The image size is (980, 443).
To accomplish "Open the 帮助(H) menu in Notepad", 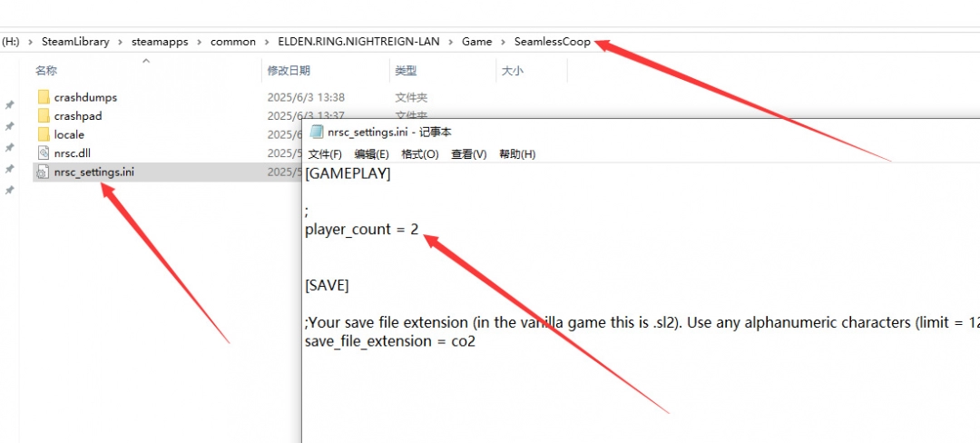I will pyautogui.click(x=517, y=154).
